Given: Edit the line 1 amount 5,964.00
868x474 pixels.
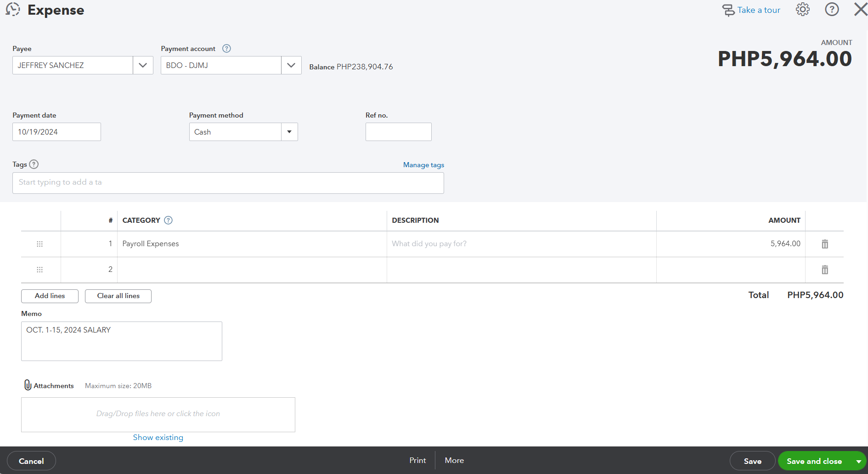Looking at the screenshot, I should point(731,244).
